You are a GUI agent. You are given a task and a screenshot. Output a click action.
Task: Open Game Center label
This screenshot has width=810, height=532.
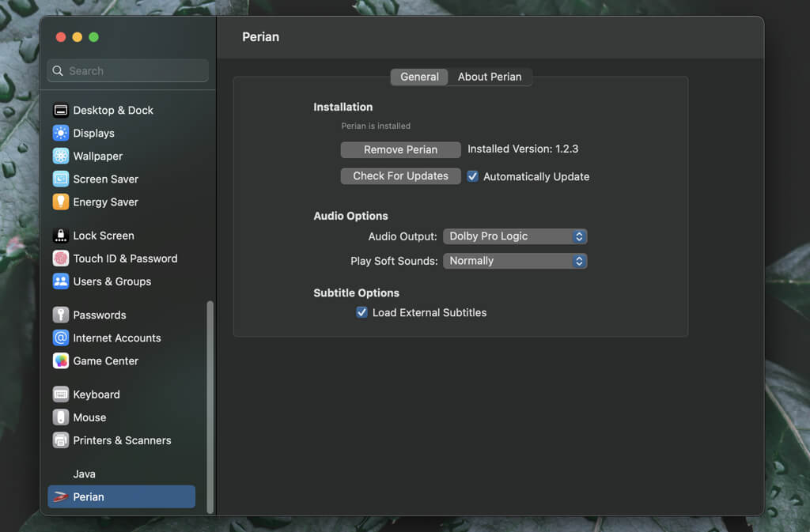(x=105, y=360)
